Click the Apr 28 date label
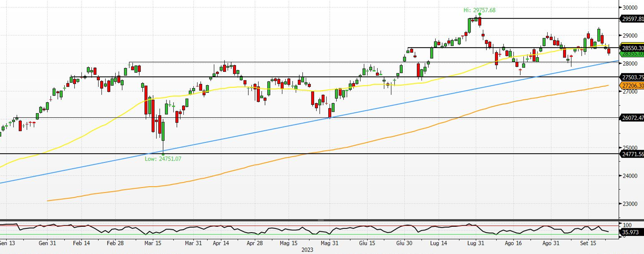644x254 pixels. tap(255, 243)
